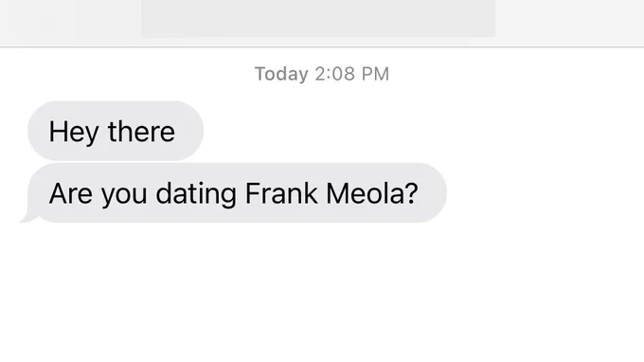This screenshot has height=362, width=644.
Task: Click the word "Today" in the timestamp
Action: (x=281, y=74)
